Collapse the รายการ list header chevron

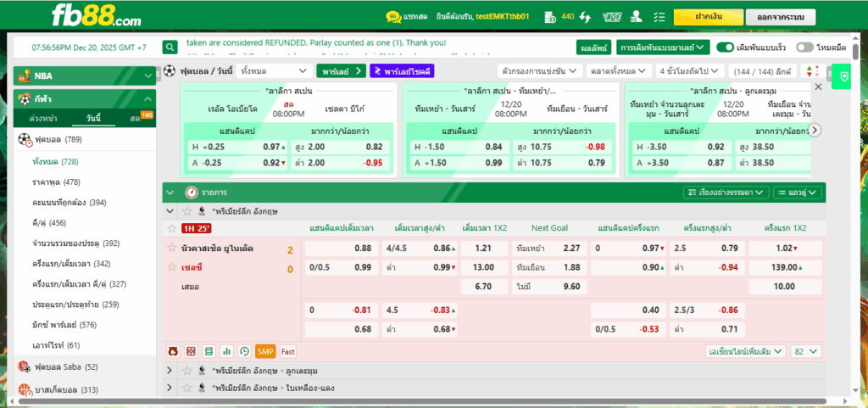pos(170,193)
